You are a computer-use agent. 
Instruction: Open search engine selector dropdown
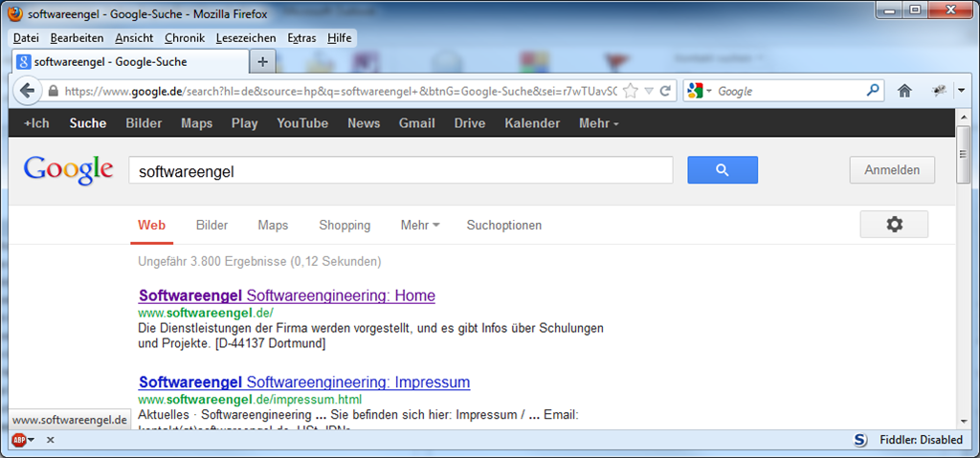coord(709,92)
